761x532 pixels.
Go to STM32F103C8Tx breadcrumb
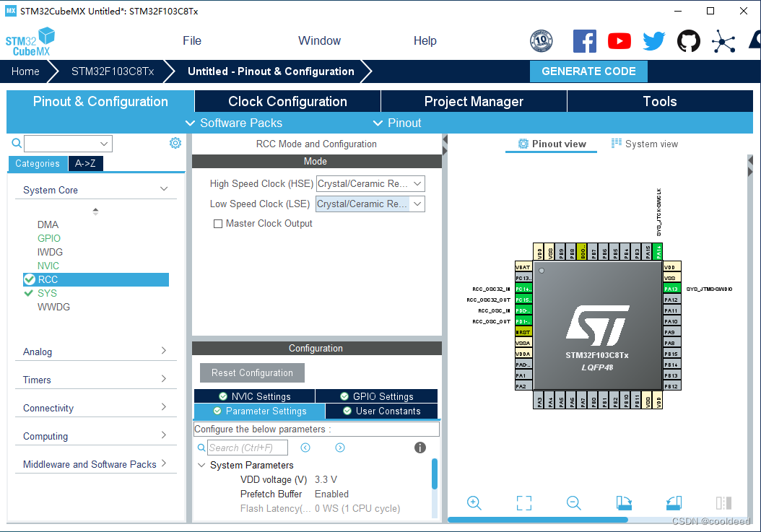(113, 71)
